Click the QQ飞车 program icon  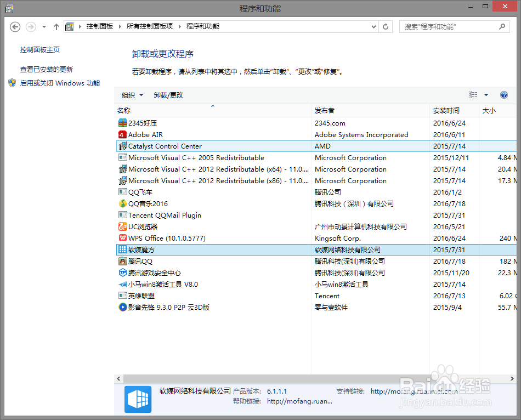[123, 192]
